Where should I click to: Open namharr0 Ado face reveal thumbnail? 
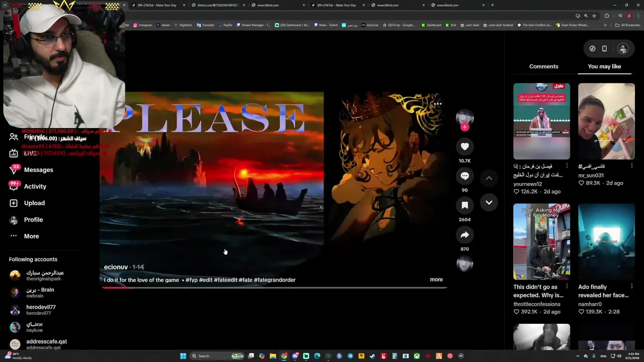pos(606,241)
